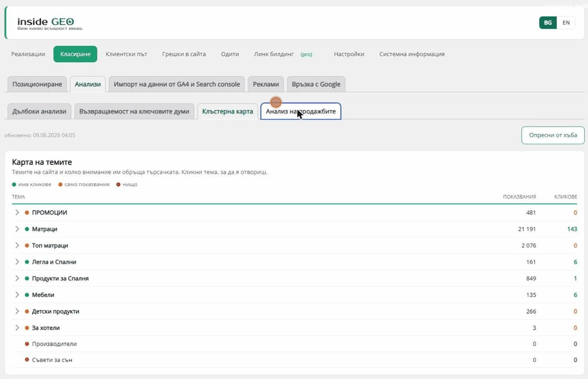Expand the ПРОМОЦИИ topic row
Screen dimensions: 588x379
(x=17, y=213)
